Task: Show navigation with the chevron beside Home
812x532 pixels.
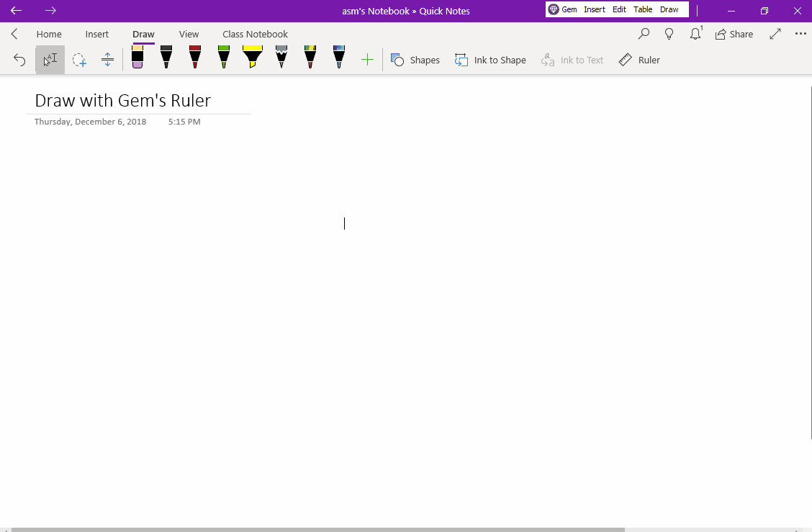Action: pyautogui.click(x=14, y=34)
